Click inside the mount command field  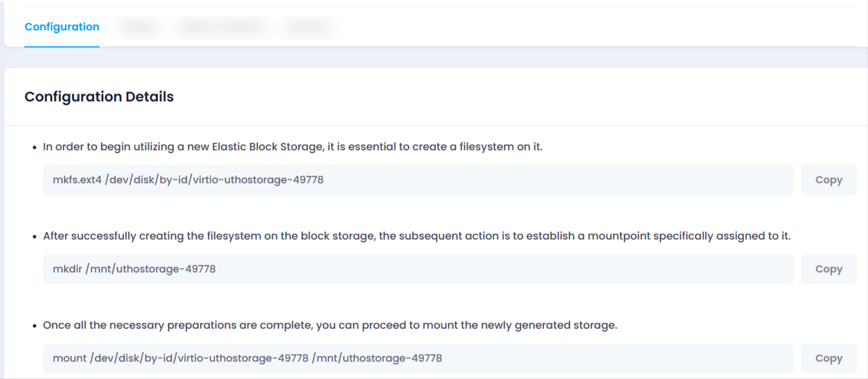click(x=418, y=359)
